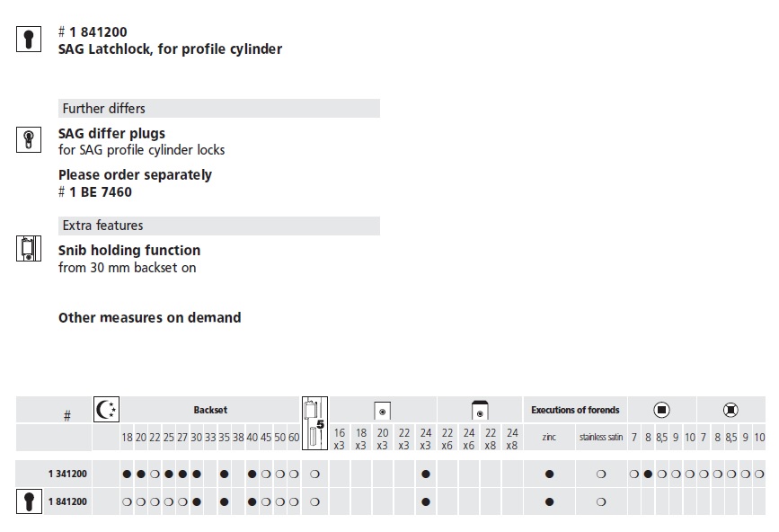Click the keyhole icon beside row 1 841200
Screen dimensions: 779x532
(29, 501)
